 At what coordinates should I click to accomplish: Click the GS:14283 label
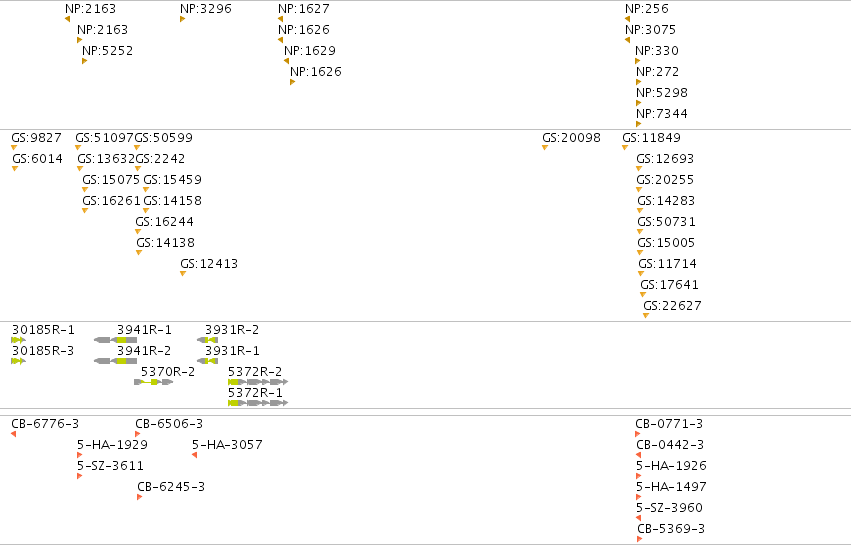pos(666,201)
